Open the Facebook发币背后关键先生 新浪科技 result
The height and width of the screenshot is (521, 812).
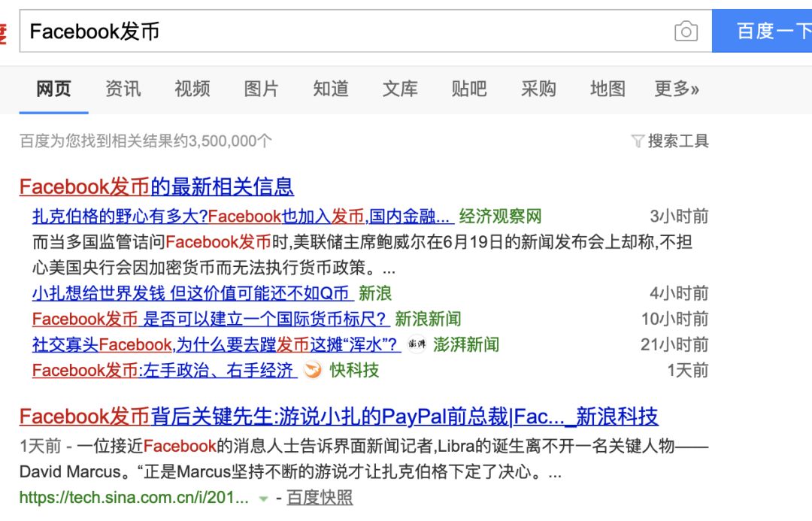pyautogui.click(x=338, y=416)
